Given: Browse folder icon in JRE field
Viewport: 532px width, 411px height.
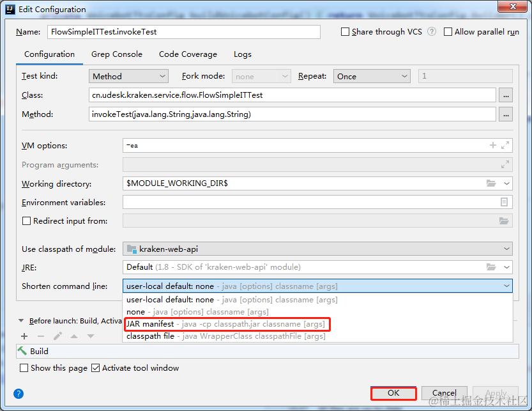Looking at the screenshot, I should click(491, 267).
